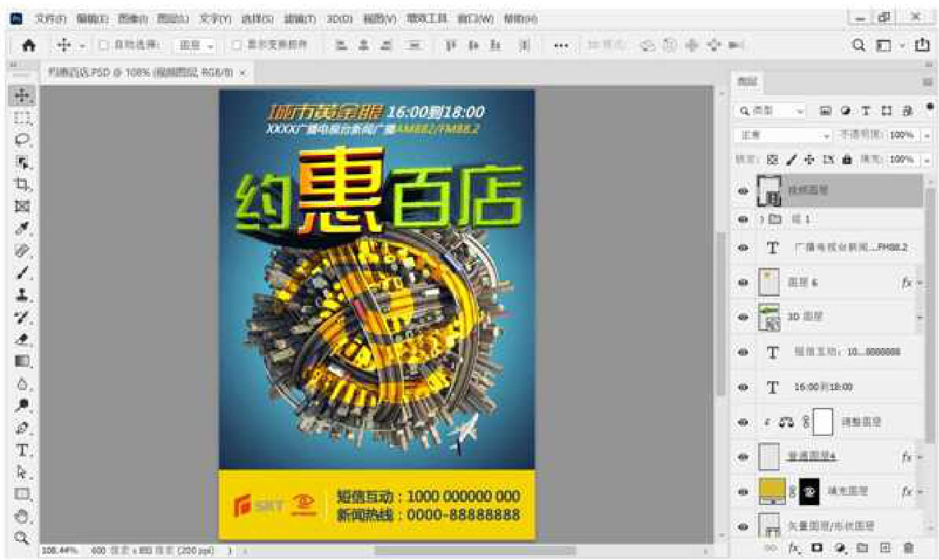Select the Lasso tool
939x560 pixels.
point(22,139)
